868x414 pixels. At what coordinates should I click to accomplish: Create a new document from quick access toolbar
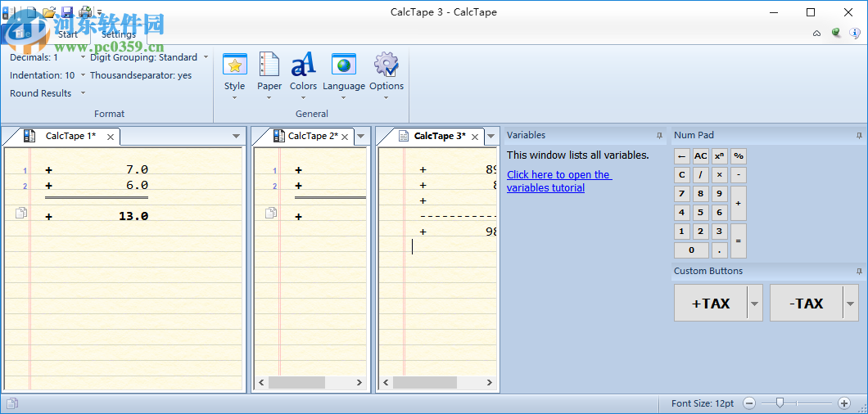click(x=31, y=11)
